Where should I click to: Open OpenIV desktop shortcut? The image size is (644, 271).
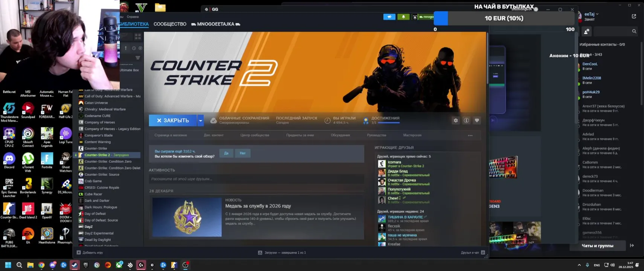click(47, 211)
